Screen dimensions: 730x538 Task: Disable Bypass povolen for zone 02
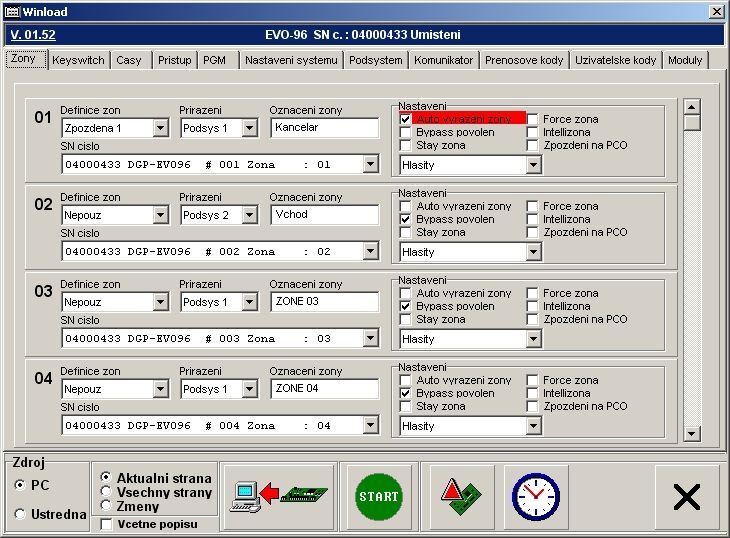click(x=405, y=219)
